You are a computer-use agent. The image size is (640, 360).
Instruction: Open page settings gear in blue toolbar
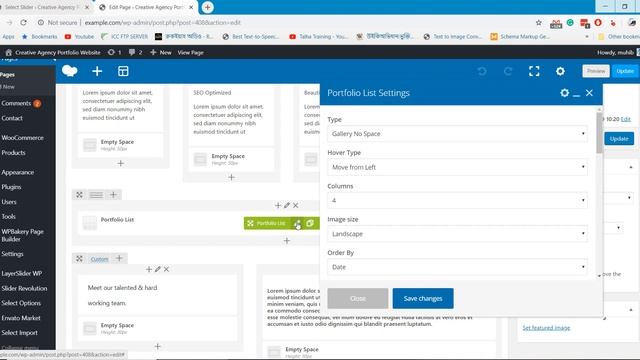click(x=560, y=71)
